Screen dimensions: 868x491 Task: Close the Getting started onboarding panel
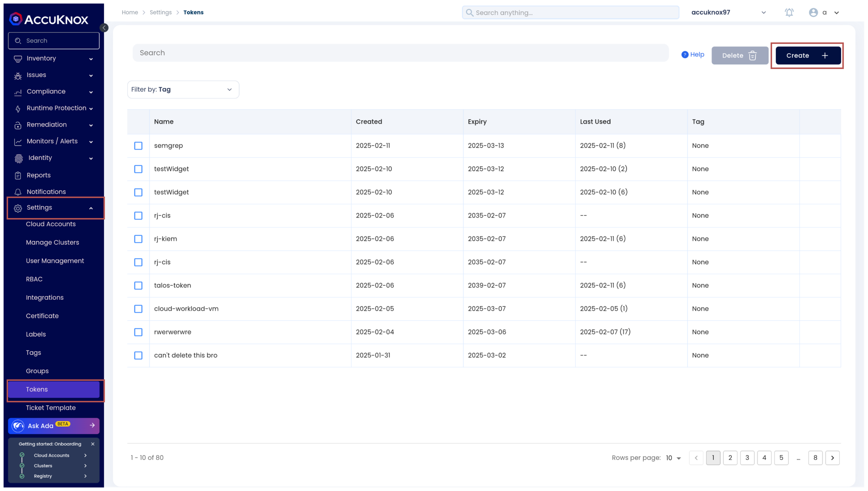pos(93,444)
